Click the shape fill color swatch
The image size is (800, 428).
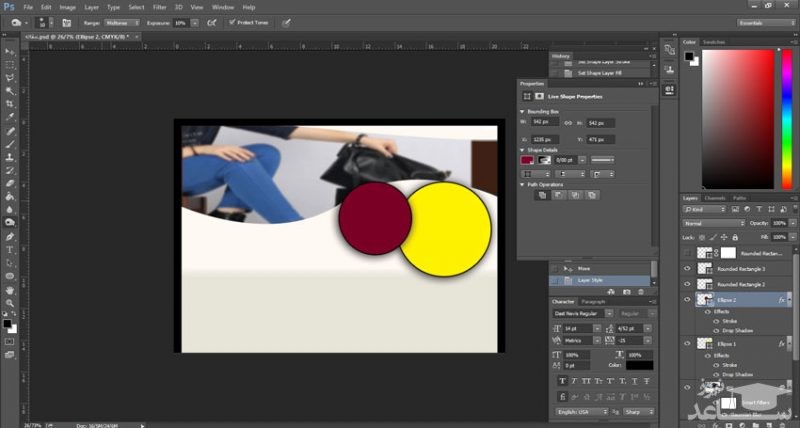528,159
